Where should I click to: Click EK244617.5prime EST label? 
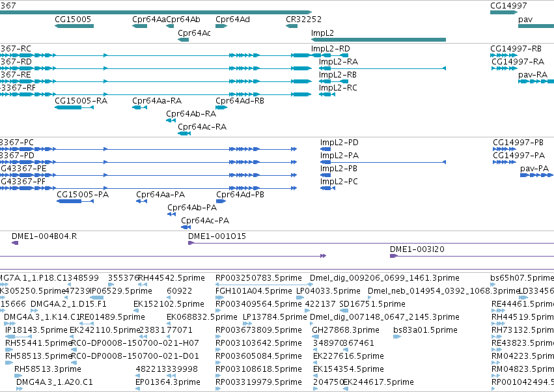click(x=378, y=382)
